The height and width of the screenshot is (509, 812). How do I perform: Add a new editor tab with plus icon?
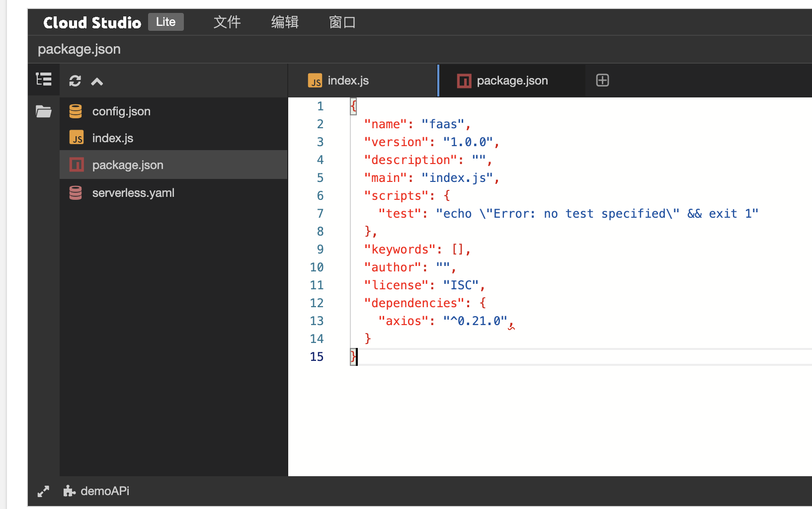coord(602,81)
